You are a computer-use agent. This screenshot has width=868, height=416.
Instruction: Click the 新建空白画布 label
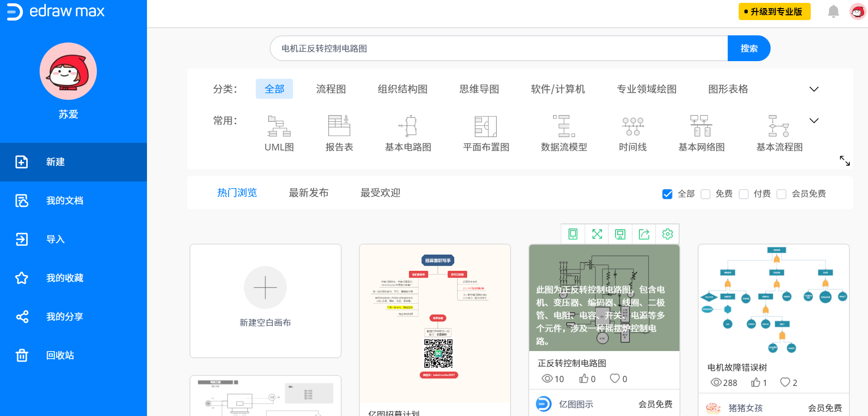(265, 322)
